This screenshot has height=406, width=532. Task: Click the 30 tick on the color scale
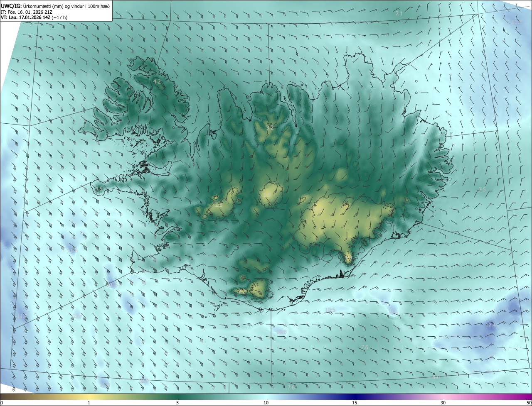tap(443, 403)
